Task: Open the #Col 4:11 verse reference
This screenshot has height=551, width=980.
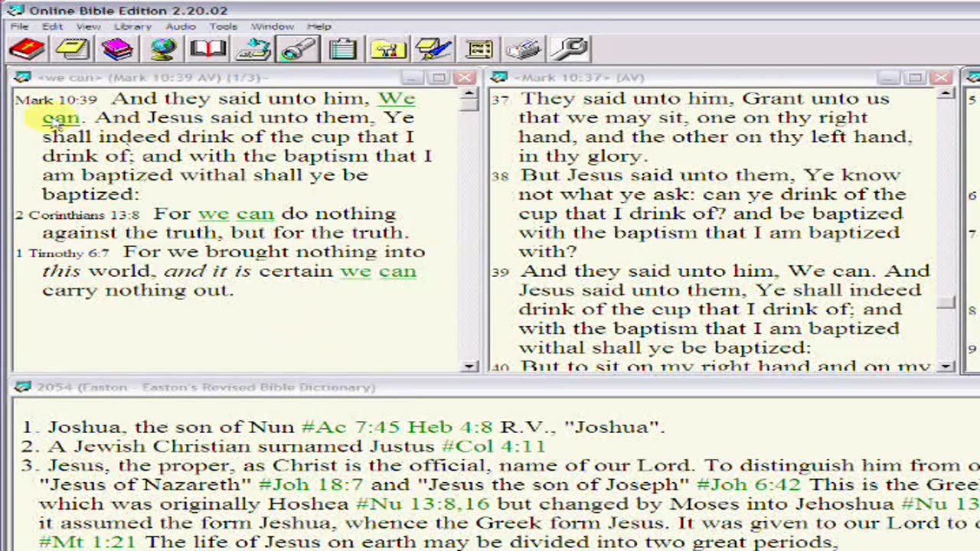Action: click(x=494, y=446)
